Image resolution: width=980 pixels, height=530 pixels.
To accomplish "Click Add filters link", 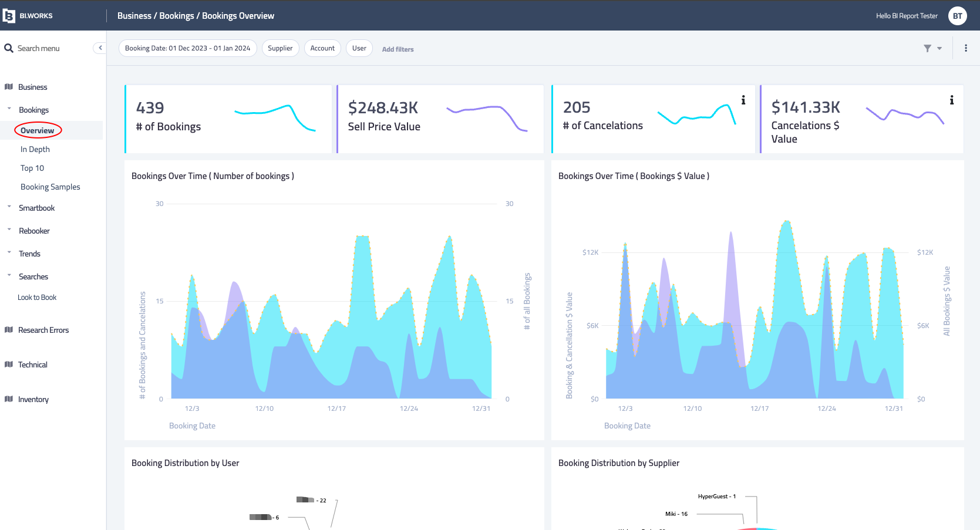I will click(x=398, y=49).
